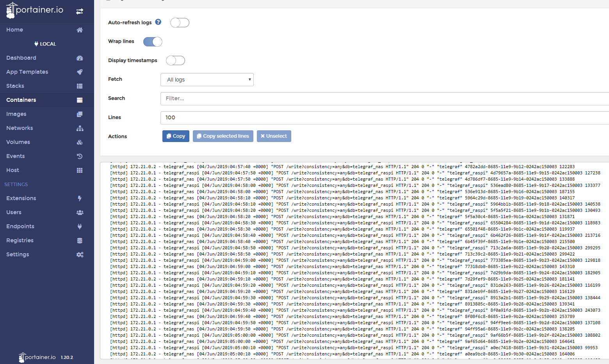The height and width of the screenshot is (364, 609).
Task: Click the App Templates rocket icon
Action: point(80,72)
